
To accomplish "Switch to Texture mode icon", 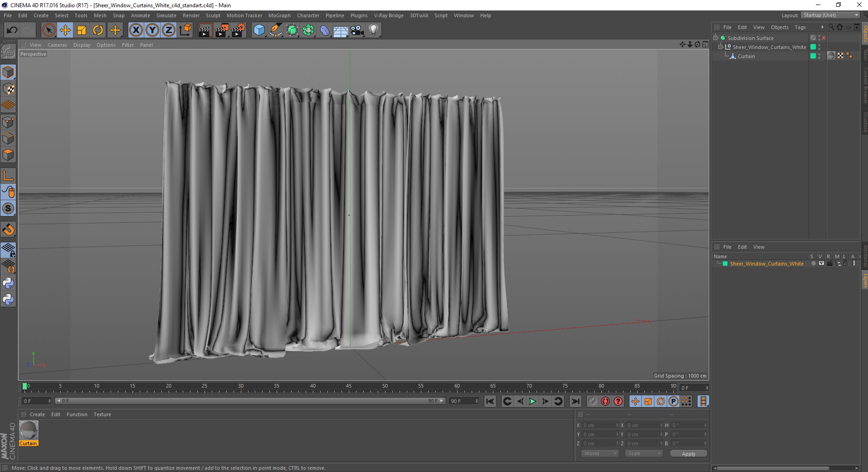I will point(8,89).
